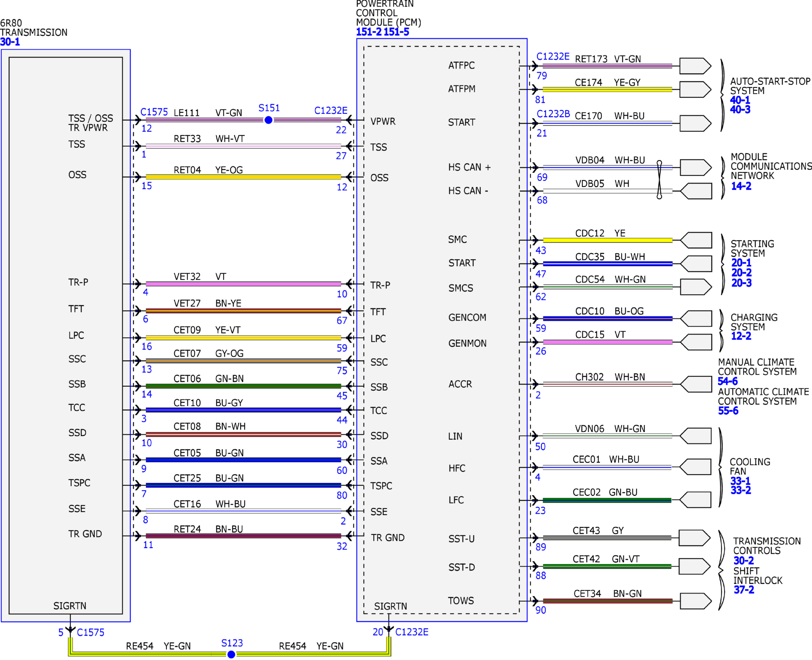Open Cooling Fan link 33-1

[x=740, y=481]
